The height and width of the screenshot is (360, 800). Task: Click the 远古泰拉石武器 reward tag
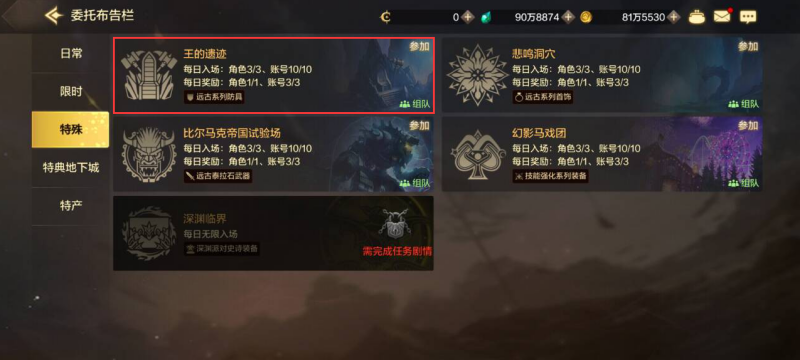[218, 176]
